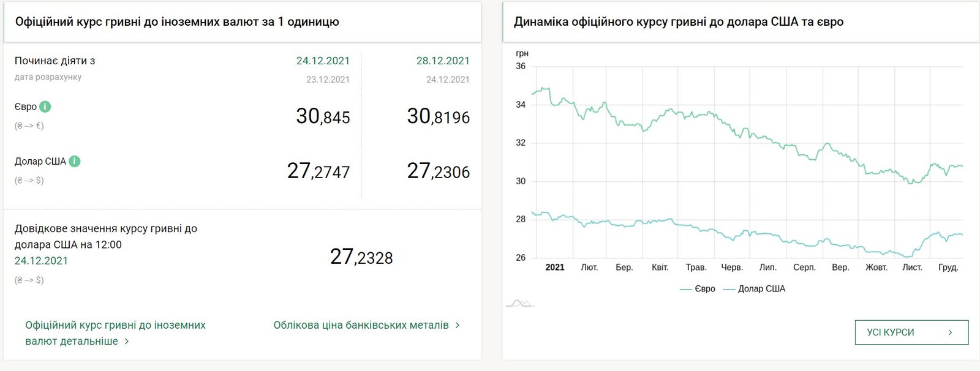Click the euro rate value 30,8196
This screenshot has height=371, width=980.
click(x=439, y=116)
